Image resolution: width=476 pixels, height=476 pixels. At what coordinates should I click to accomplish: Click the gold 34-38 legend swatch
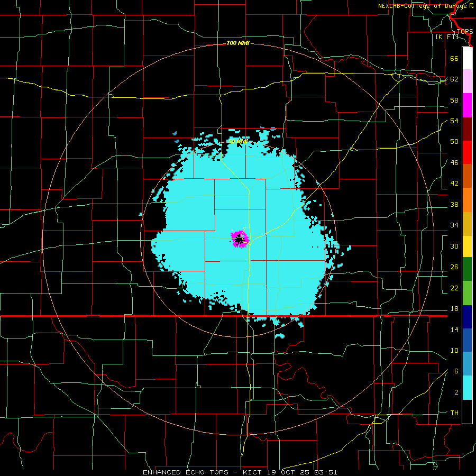click(x=467, y=224)
